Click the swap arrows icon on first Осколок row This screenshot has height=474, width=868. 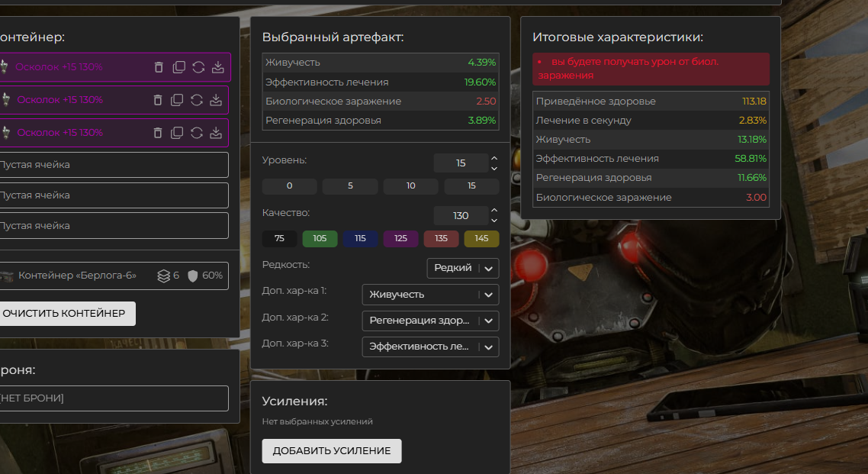198,67
